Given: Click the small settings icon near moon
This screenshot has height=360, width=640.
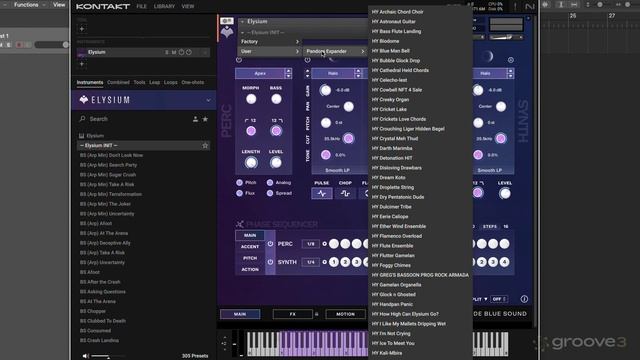Looking at the screenshot, I should coord(511,60).
